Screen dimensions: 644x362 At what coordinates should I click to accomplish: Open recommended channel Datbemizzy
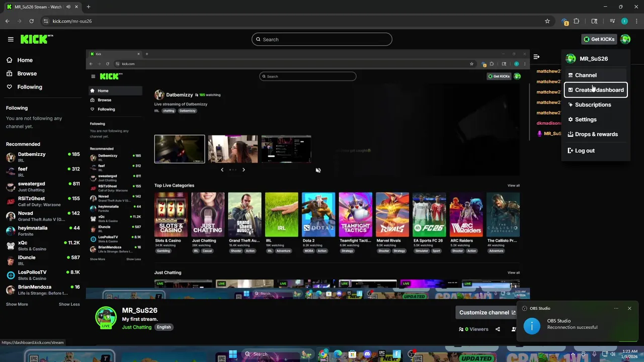point(43,157)
